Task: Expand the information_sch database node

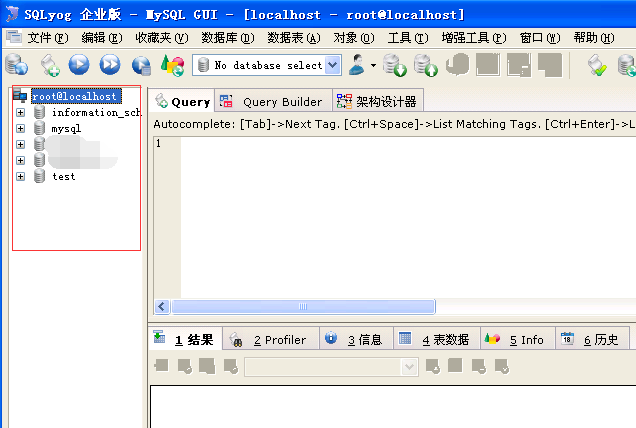Action: [x=20, y=112]
